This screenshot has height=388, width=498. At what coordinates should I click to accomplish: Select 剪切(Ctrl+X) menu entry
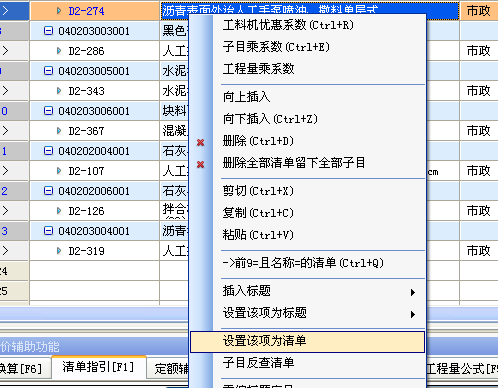[x=307, y=191]
